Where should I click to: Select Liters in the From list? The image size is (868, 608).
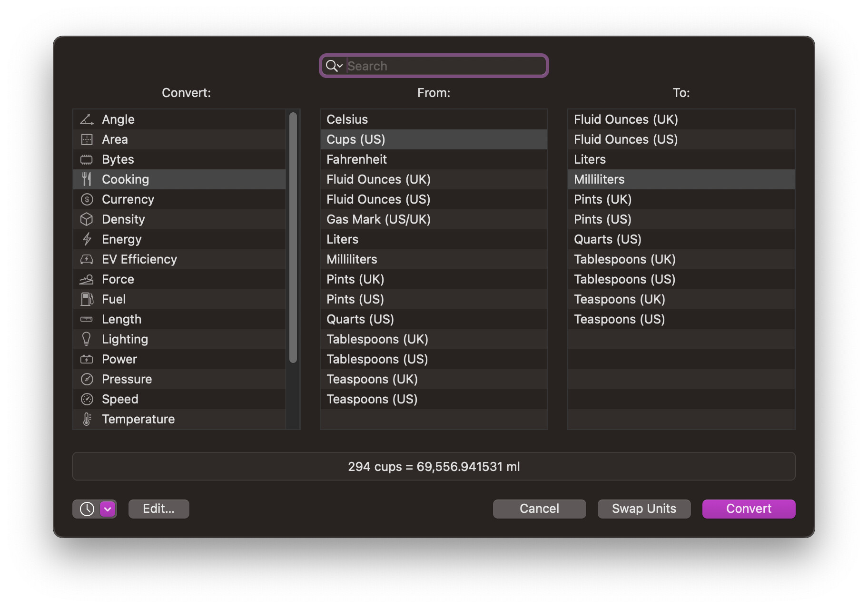click(434, 239)
